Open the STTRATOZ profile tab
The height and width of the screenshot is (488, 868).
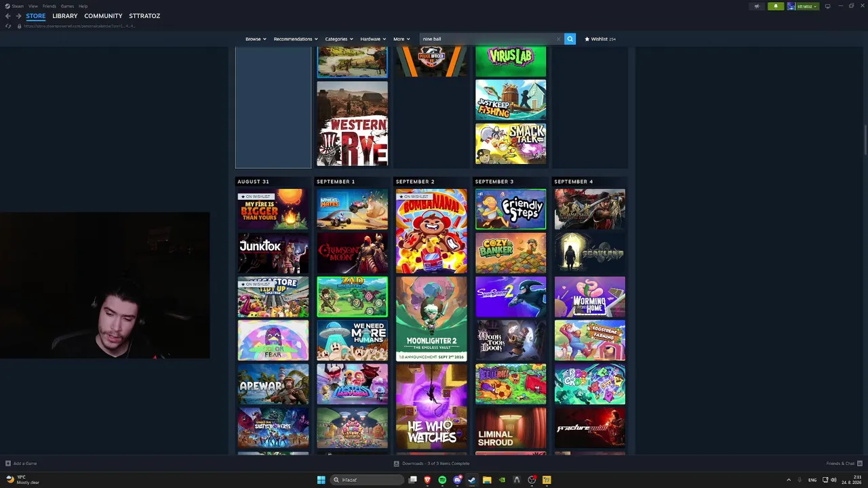pos(144,16)
